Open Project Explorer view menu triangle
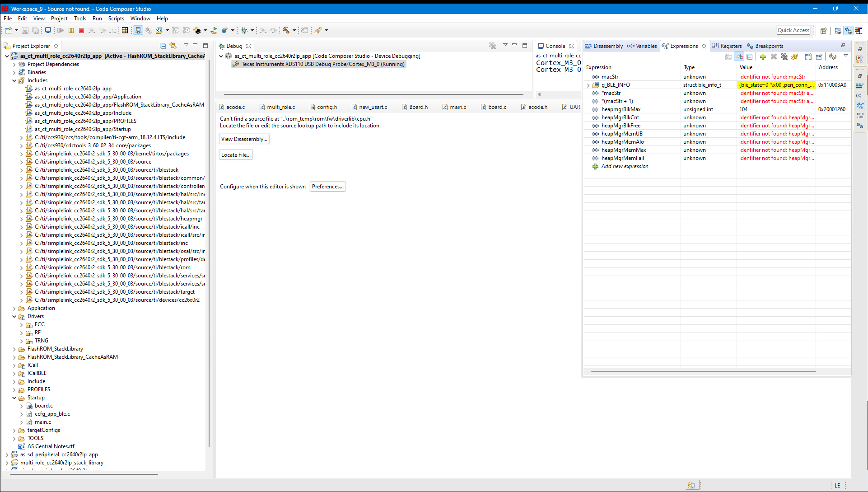This screenshot has width=868, height=492. click(186, 45)
